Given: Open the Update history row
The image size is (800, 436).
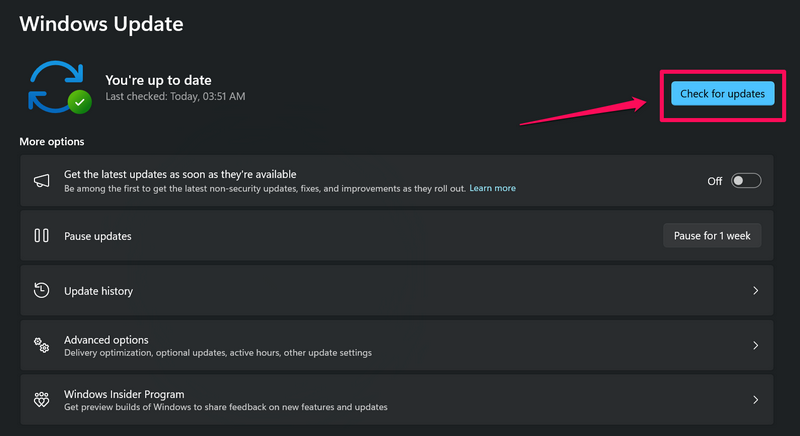Looking at the screenshot, I should click(x=400, y=291).
